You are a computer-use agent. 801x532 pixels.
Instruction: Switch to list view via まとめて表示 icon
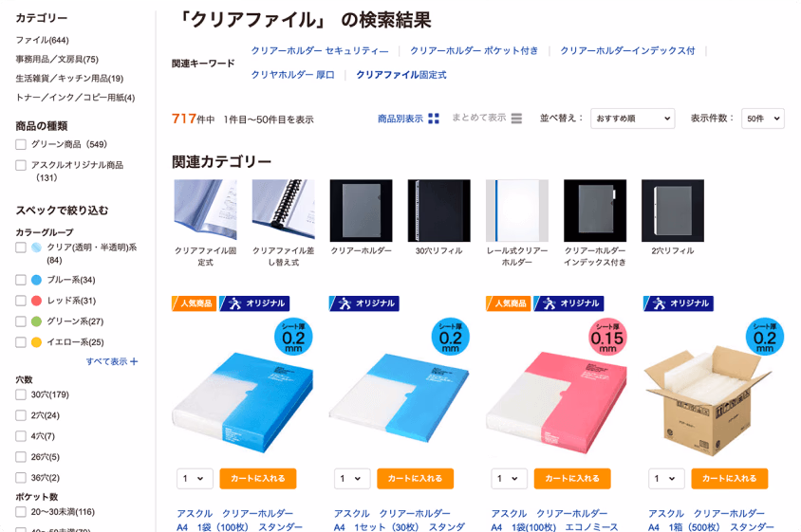516,119
